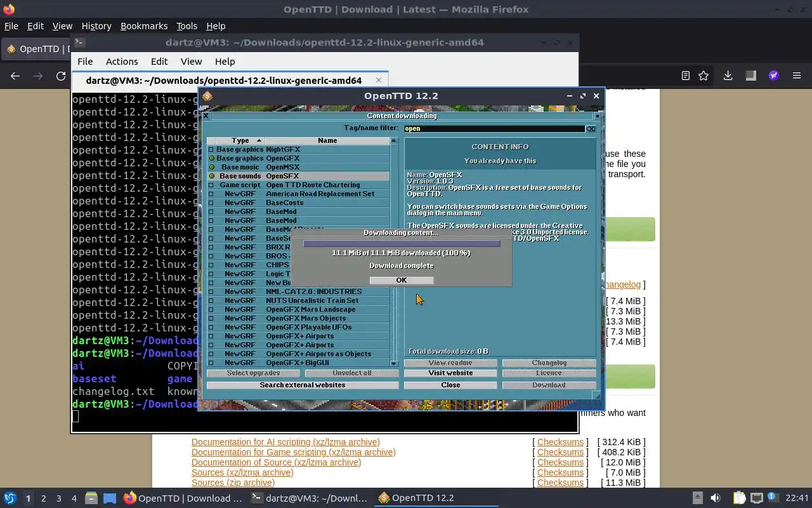The width and height of the screenshot is (812, 508).
Task: Select the OpenGFX+ Airports as Objects row
Action: click(x=298, y=354)
